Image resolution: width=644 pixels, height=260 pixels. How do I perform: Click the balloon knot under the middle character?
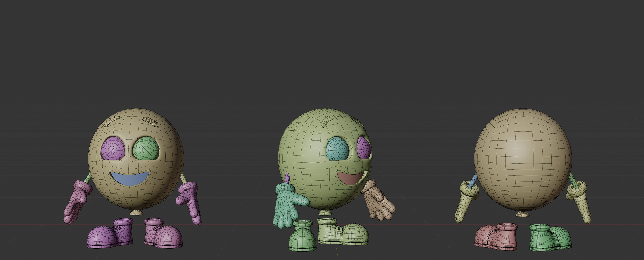[325, 213]
